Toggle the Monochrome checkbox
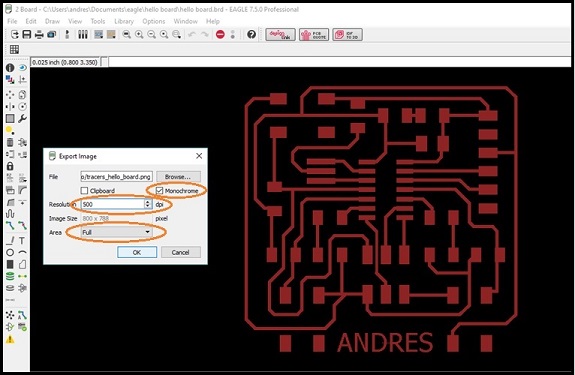The image size is (575, 375). point(159,191)
